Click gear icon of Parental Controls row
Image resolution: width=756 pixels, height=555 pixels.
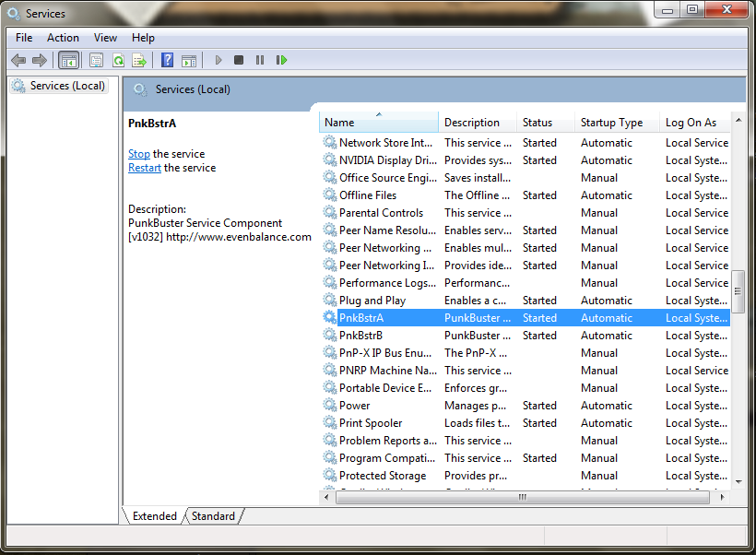click(330, 212)
